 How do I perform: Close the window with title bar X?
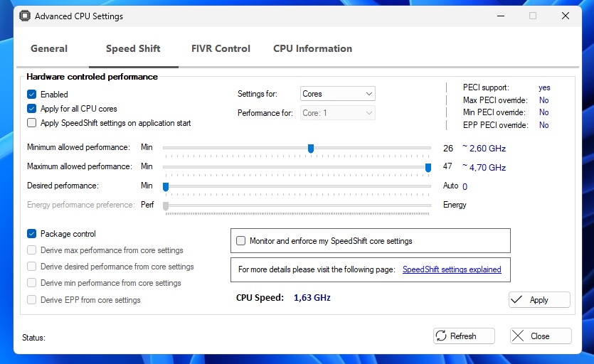point(566,16)
